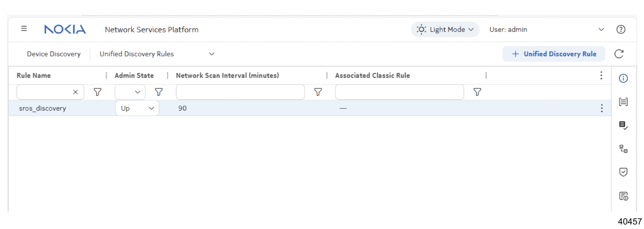The height and width of the screenshot is (229, 644).
Task: Open the sros_discovery row actions menu
Action: pos(601,108)
